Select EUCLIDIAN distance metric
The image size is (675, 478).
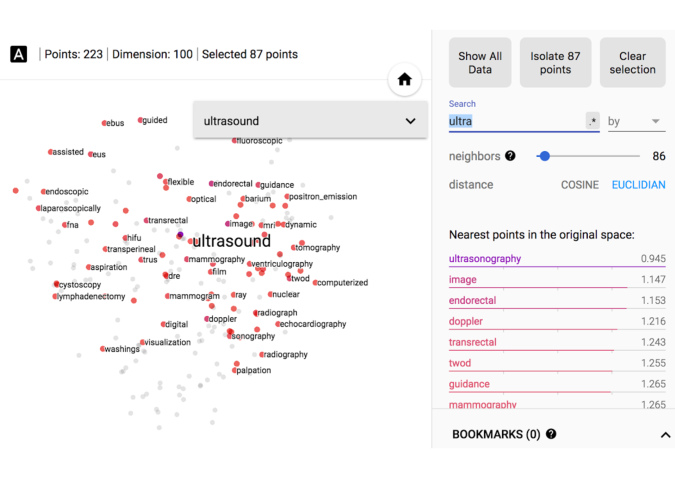click(638, 185)
